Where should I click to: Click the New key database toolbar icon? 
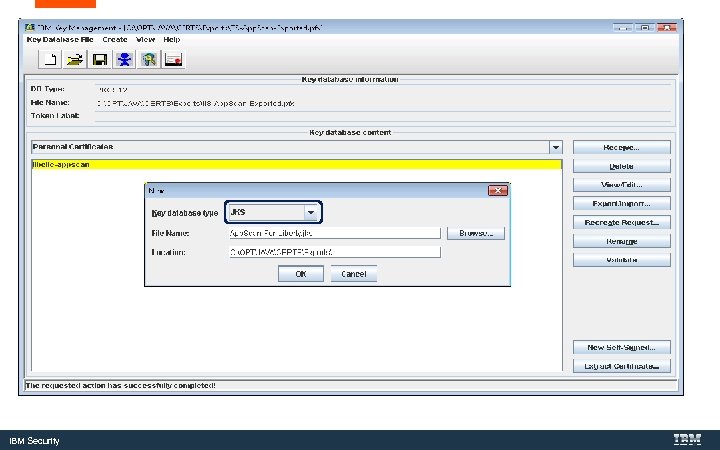click(x=50, y=59)
